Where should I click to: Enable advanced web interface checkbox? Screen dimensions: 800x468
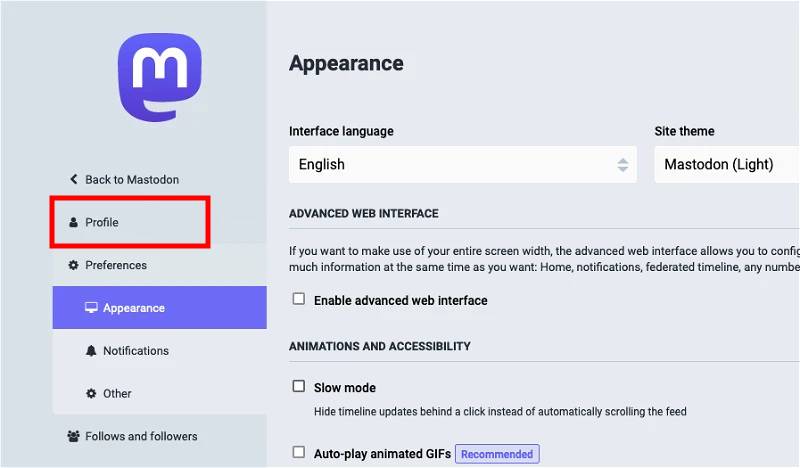(299, 299)
